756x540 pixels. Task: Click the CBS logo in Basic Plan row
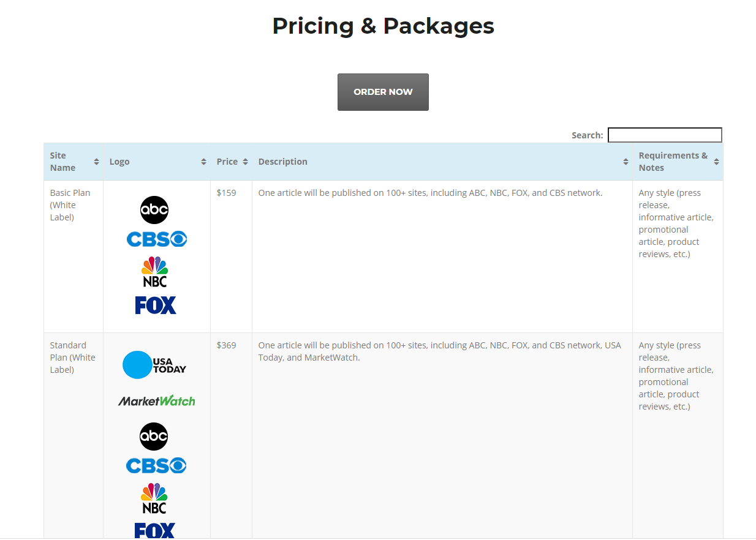click(156, 239)
